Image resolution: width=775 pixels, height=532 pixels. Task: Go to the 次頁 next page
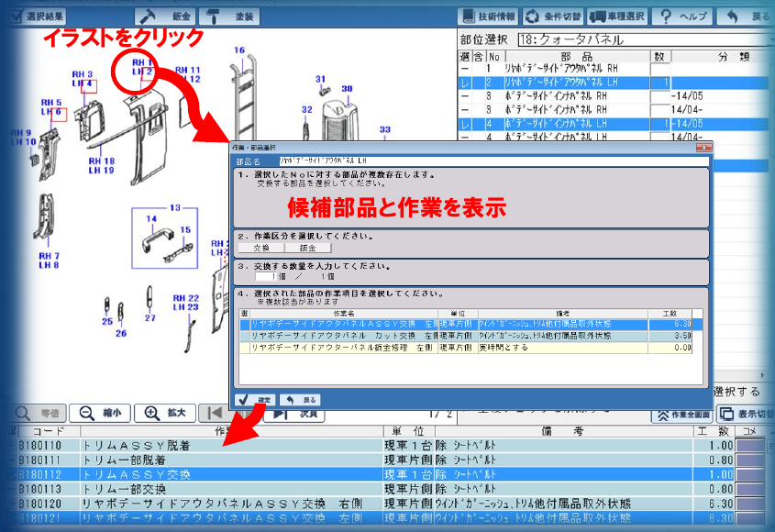[294, 414]
